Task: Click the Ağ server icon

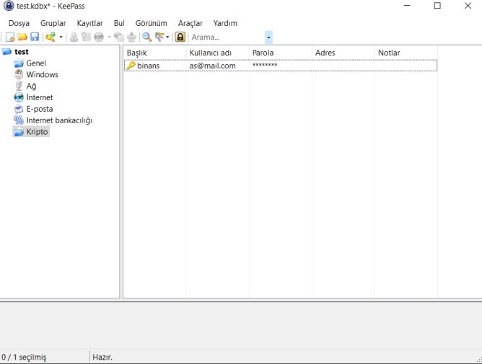Action: pyautogui.click(x=19, y=86)
